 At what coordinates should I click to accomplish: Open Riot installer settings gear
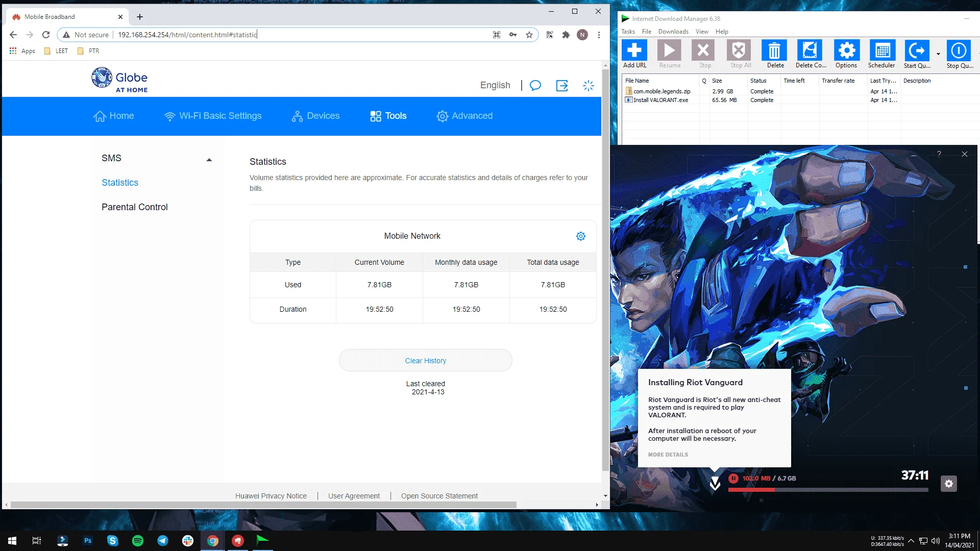949,484
